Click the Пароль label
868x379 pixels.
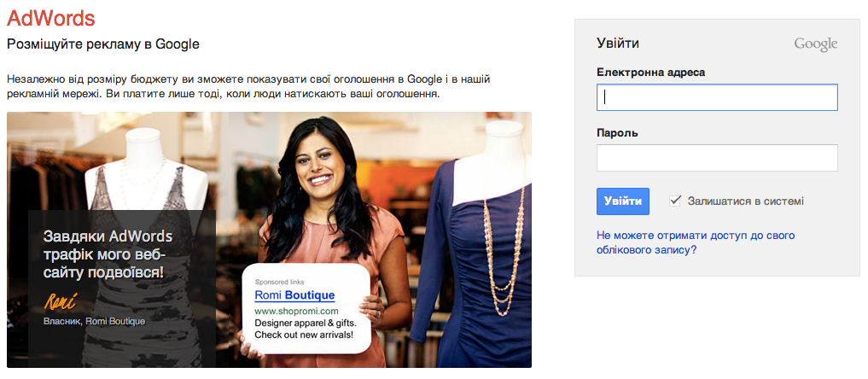point(617,133)
